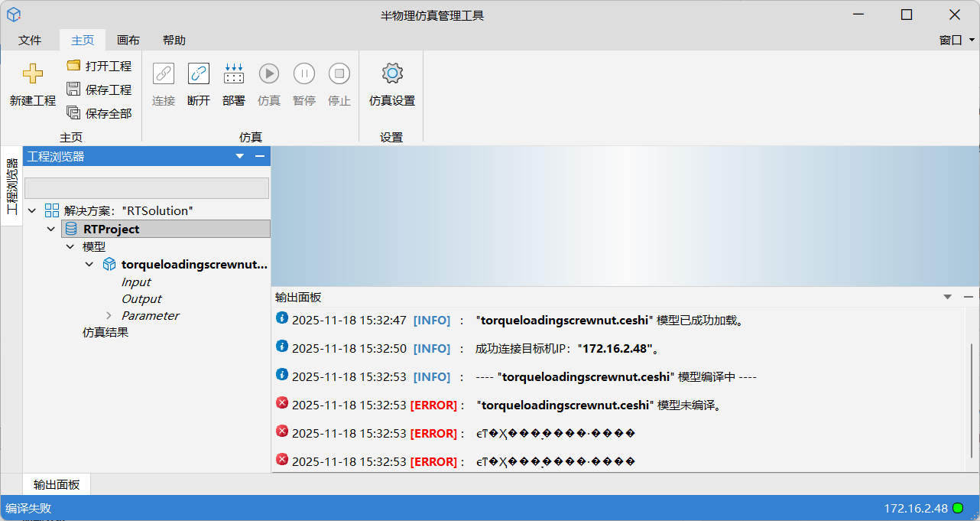
Task: Click info icon of model loaded message
Action: click(281, 318)
